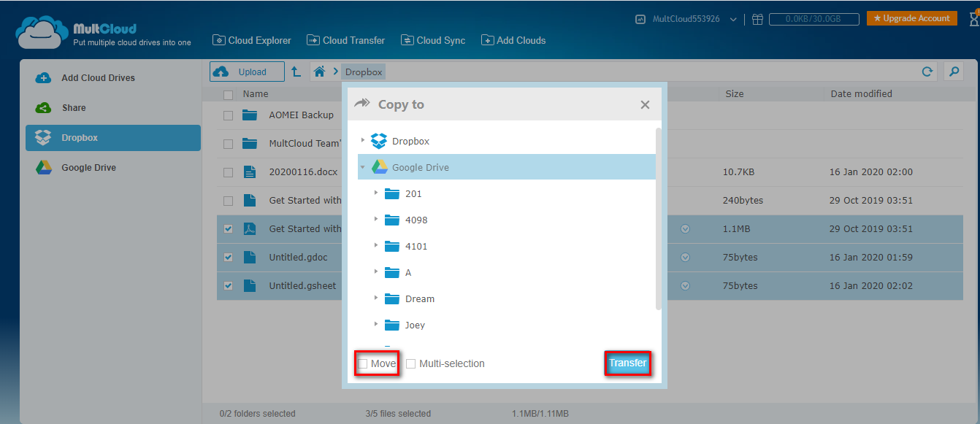Uncheck the Untitled.gsheet checkbox

point(229,286)
